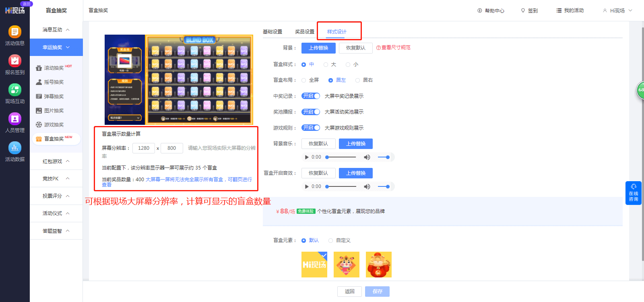The image size is (644, 302).
Task: Toggle the 中奖记录 switch
Action: point(311,96)
